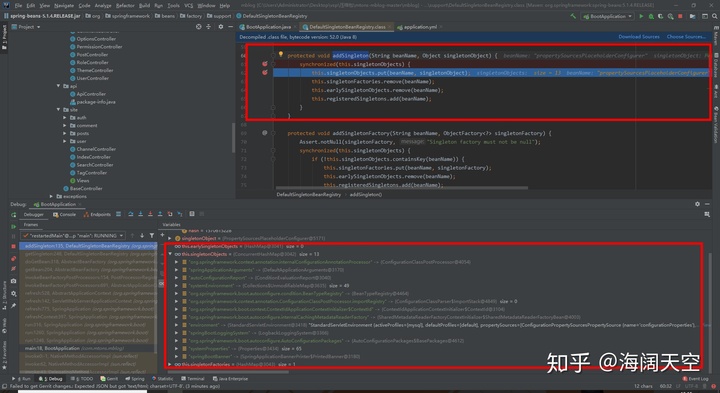Screen dimensions: 720x393
Task: Stop the debug session in the sidebar
Action: pyautogui.click(x=13, y=247)
